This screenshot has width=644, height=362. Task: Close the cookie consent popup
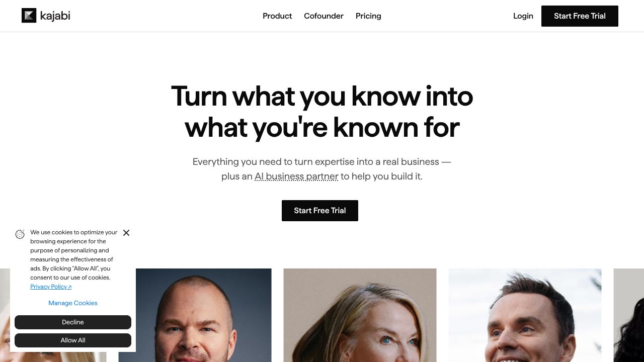(x=126, y=233)
